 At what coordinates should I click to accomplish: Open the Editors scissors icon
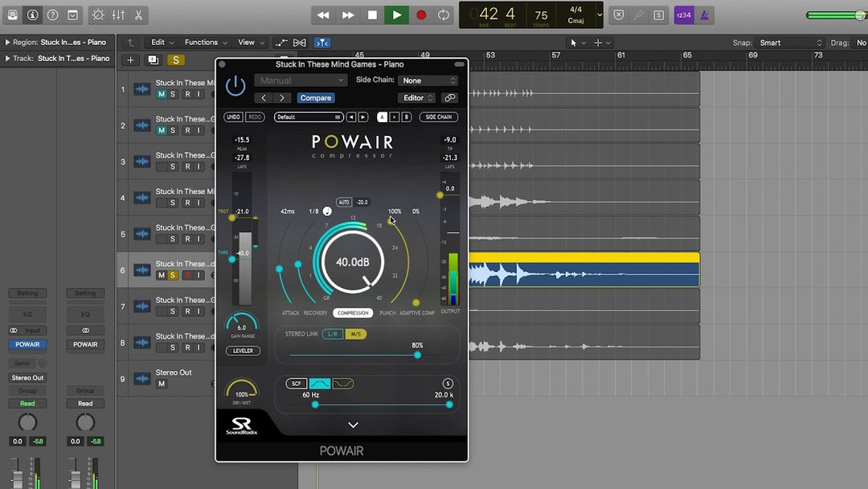pos(138,15)
